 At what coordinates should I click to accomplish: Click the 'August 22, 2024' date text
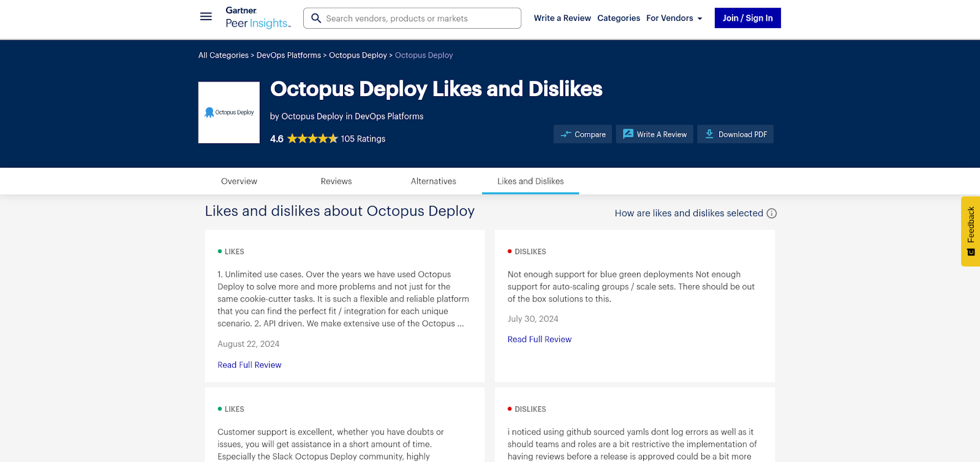pos(248,344)
